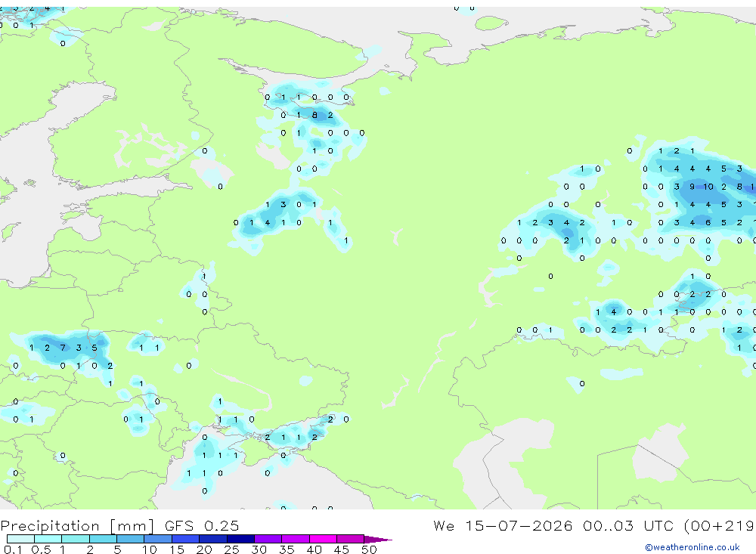This screenshot has height=554, width=756.
Task: Click the map value "7" in southwest rain cell
Action: pyautogui.click(x=63, y=348)
